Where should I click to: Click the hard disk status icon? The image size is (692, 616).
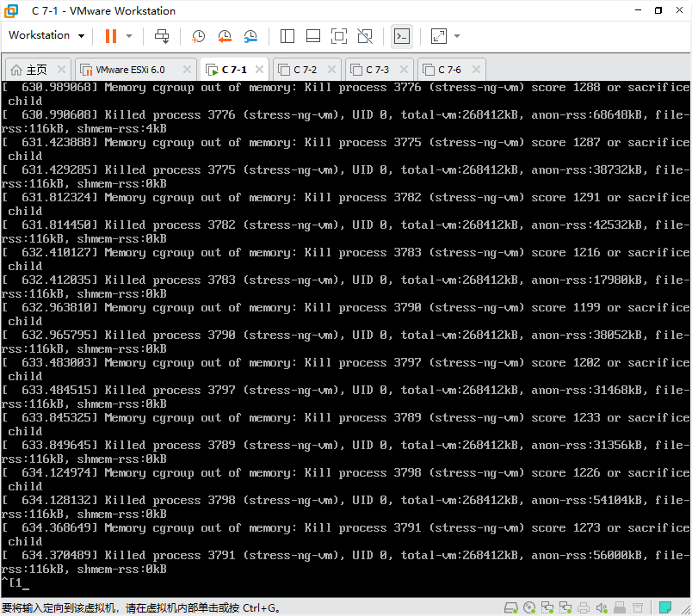pyautogui.click(x=511, y=607)
